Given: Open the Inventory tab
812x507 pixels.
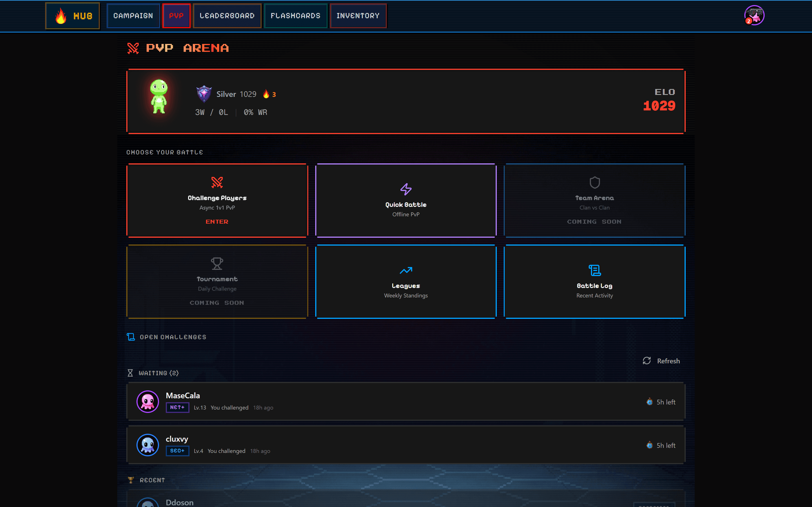Looking at the screenshot, I should tap(358, 15).
